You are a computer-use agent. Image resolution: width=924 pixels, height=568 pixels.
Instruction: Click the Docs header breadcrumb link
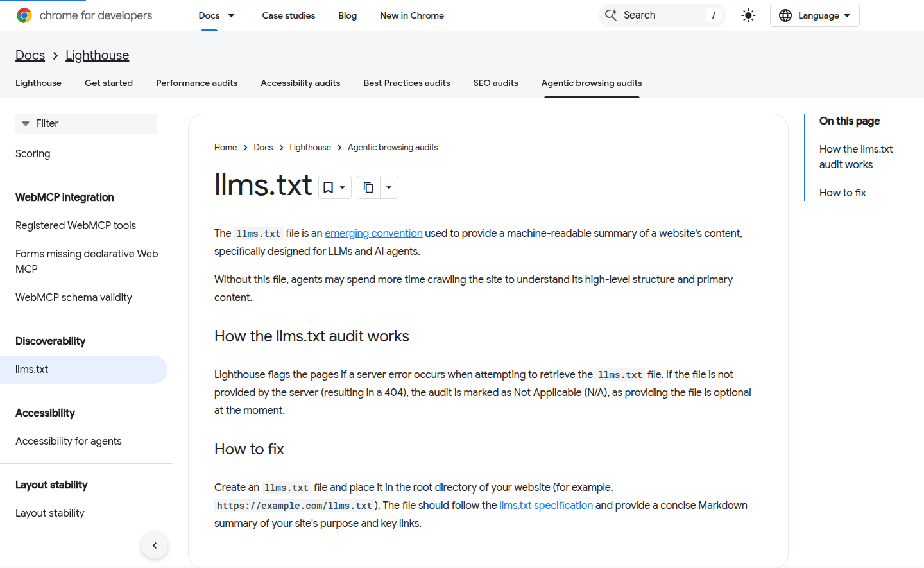click(30, 55)
